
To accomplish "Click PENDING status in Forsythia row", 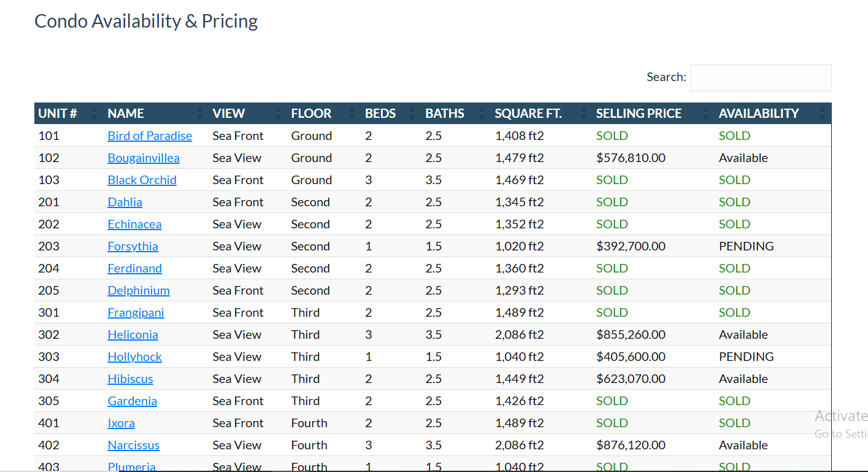I will pyautogui.click(x=746, y=246).
